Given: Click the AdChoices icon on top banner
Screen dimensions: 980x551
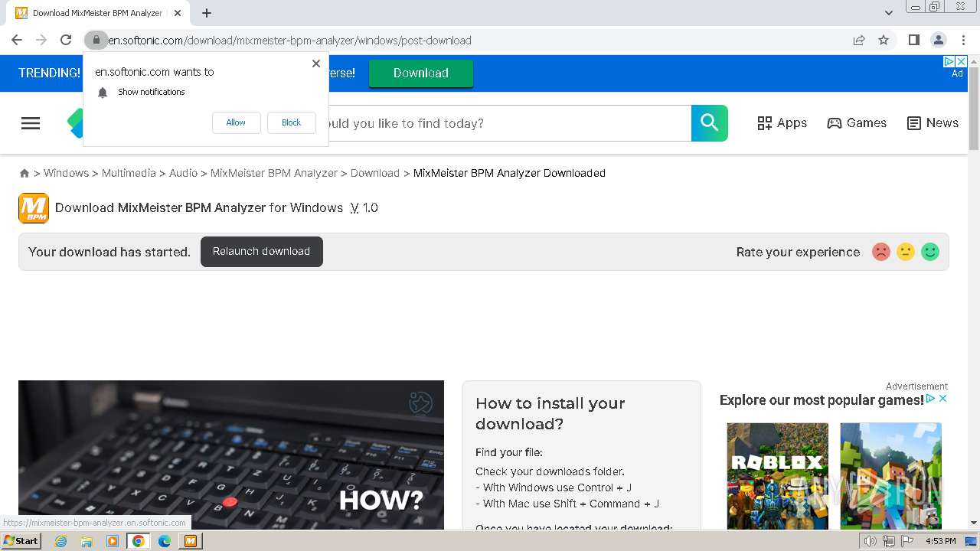Looking at the screenshot, I should pos(949,61).
